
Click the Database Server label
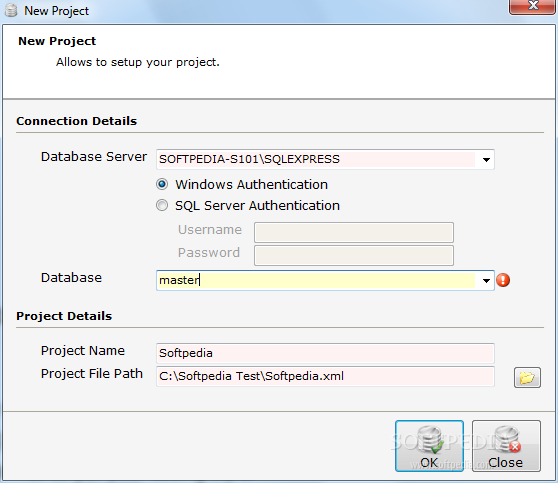94,157
